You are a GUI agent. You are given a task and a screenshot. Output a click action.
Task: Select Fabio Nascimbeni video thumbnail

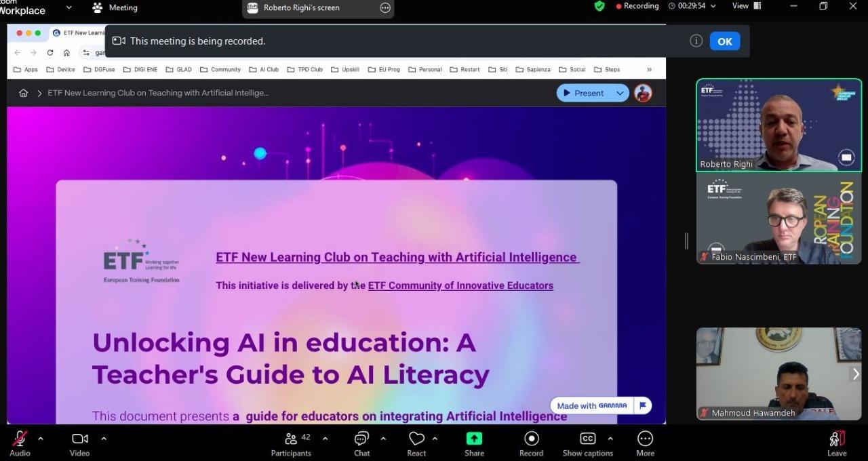point(778,218)
